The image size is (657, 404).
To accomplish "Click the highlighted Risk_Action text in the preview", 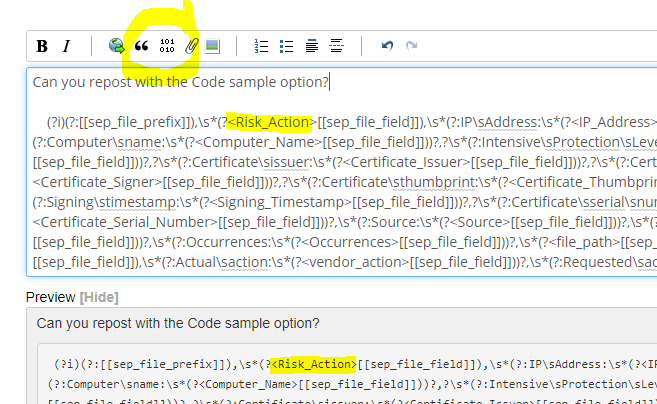I will tap(311, 363).
